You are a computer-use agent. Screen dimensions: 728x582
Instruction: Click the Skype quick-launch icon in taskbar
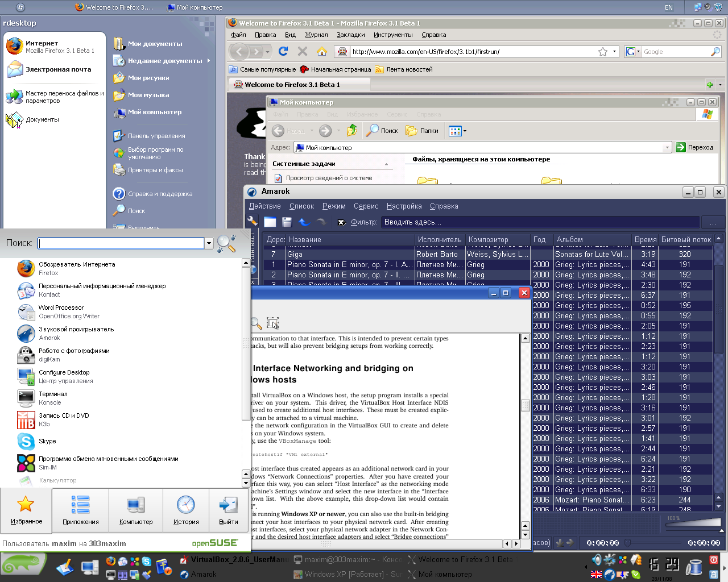click(x=146, y=562)
